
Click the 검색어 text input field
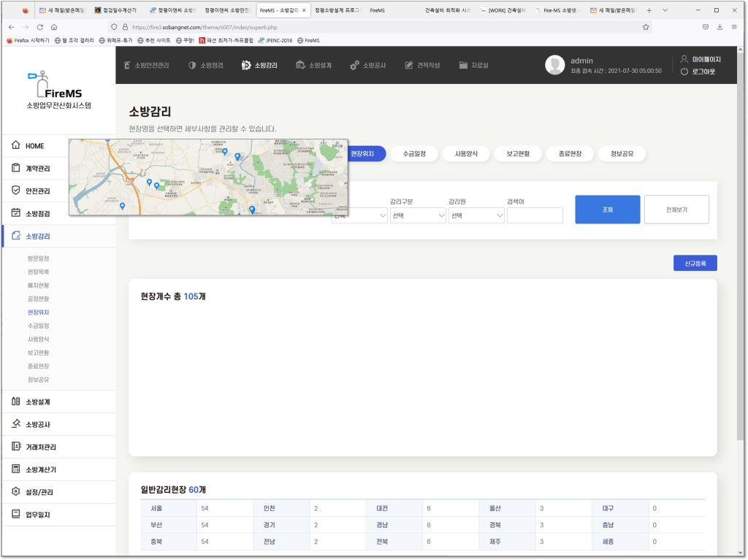coord(535,215)
